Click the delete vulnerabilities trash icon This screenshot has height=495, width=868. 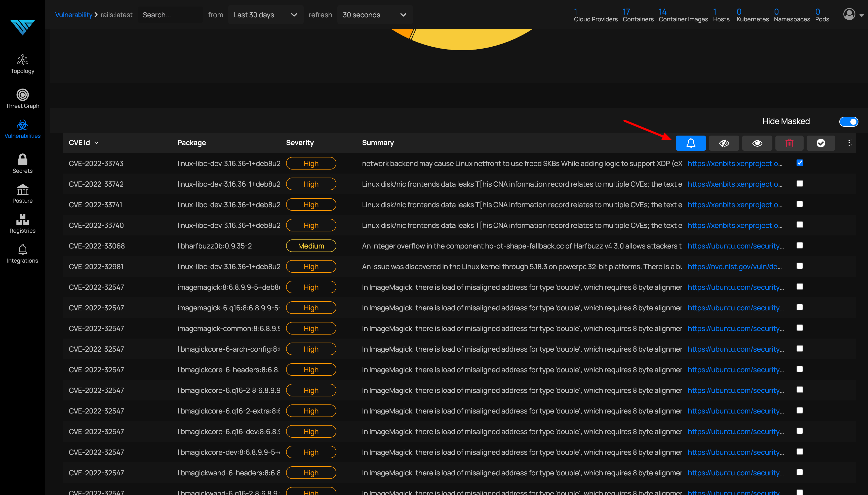click(789, 143)
